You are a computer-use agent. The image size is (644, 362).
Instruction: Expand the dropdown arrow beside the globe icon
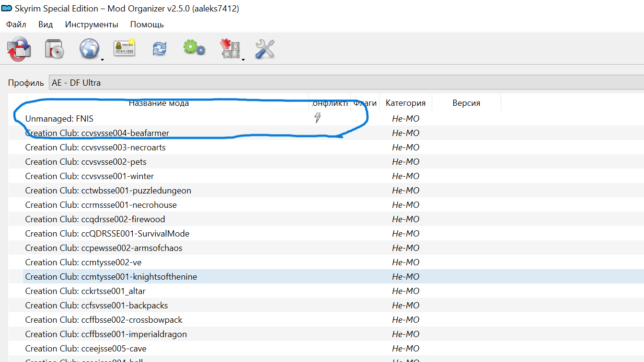(102, 60)
